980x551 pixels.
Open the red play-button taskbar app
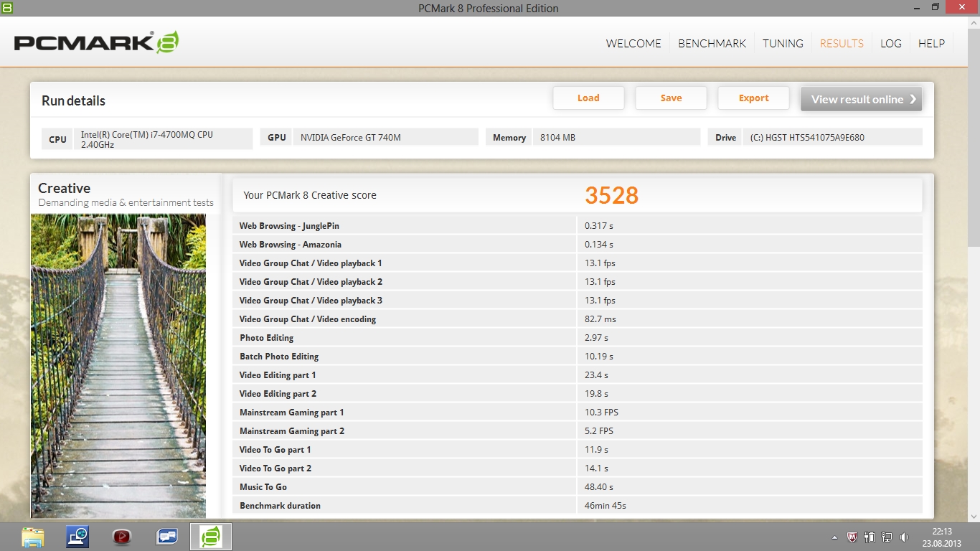tap(122, 537)
